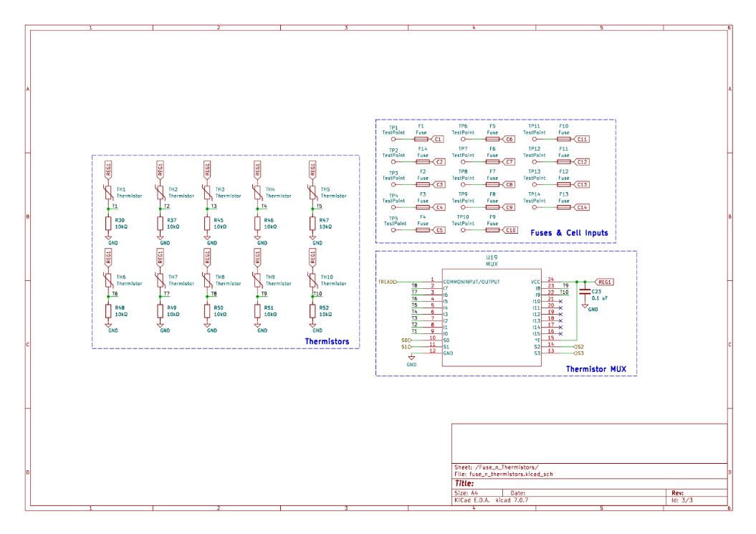756x534 pixels.
Task: Click the C7 cell input label
Action: pyautogui.click(x=508, y=161)
